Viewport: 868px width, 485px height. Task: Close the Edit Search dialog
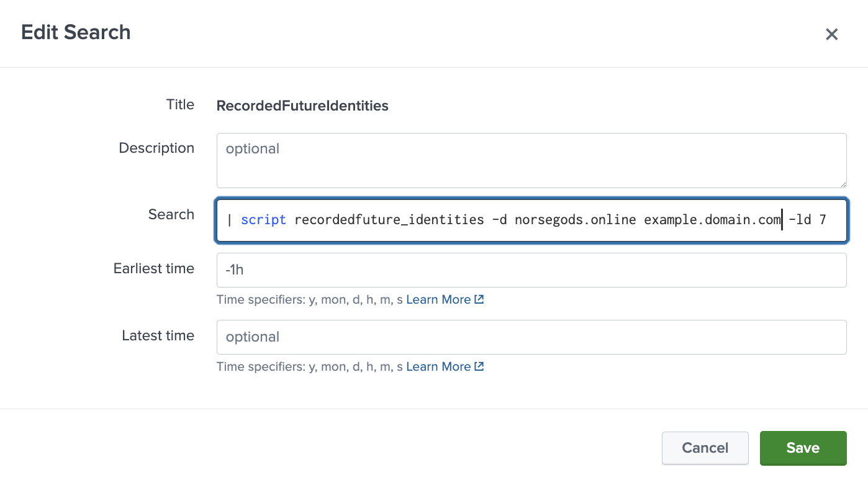831,34
